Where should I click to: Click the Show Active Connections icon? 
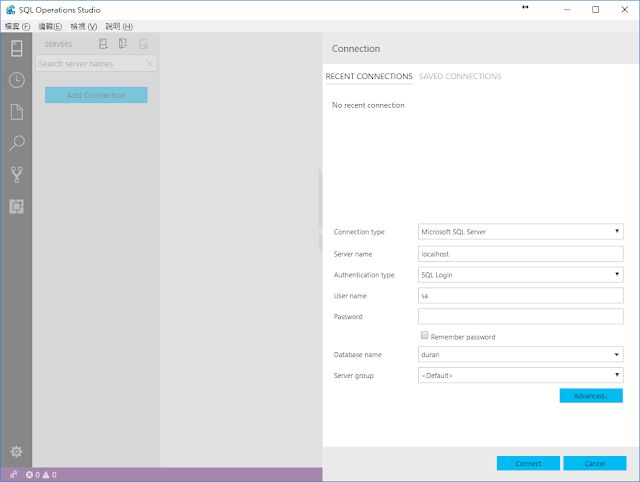point(143,44)
